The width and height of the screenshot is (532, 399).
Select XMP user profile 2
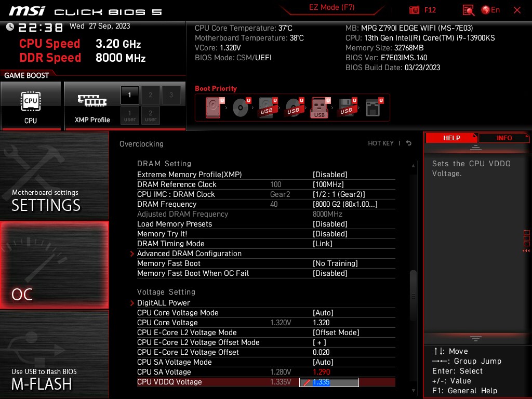[x=150, y=115]
